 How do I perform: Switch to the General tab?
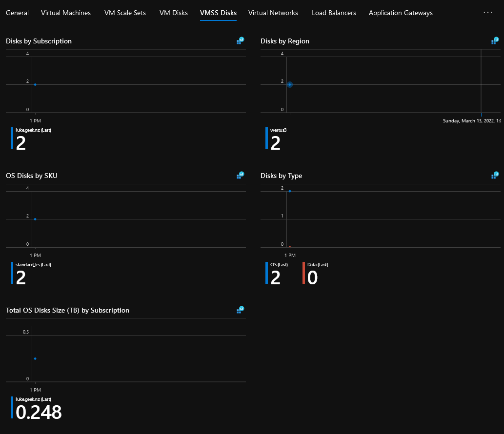(x=18, y=13)
